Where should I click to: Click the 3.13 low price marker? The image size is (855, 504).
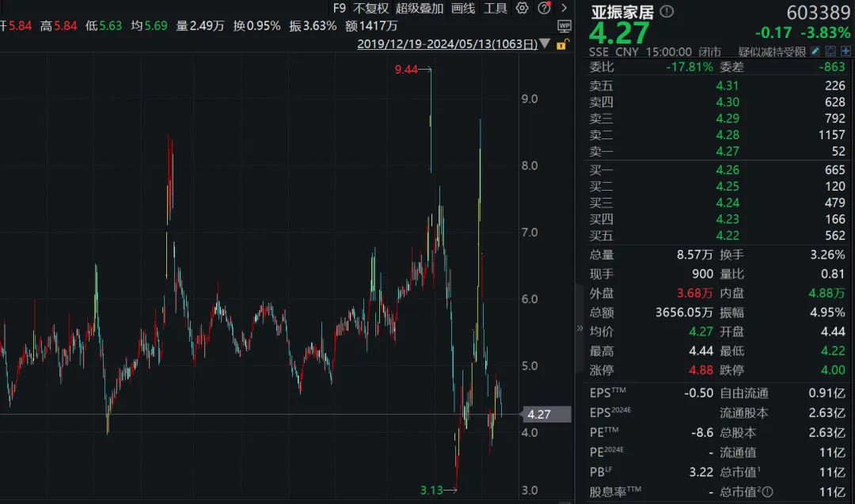(x=431, y=490)
